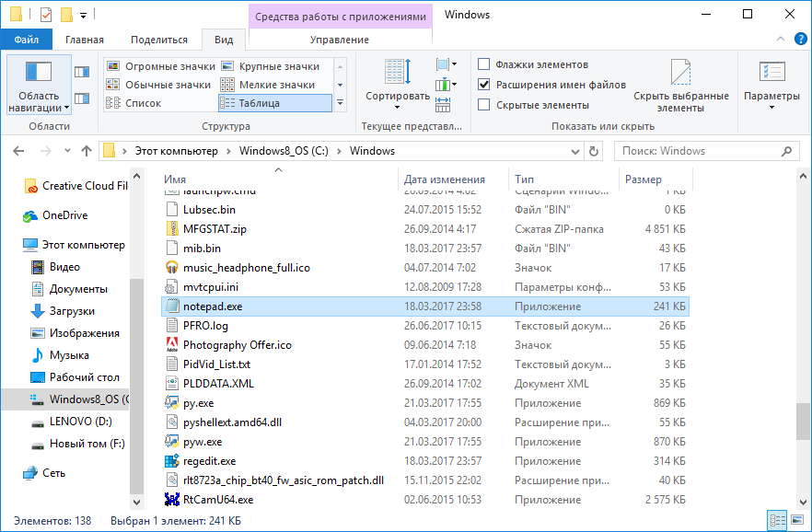Viewport: 812px width, 532px height.
Task: Open Изображения in the sidebar
Action: (x=75, y=333)
